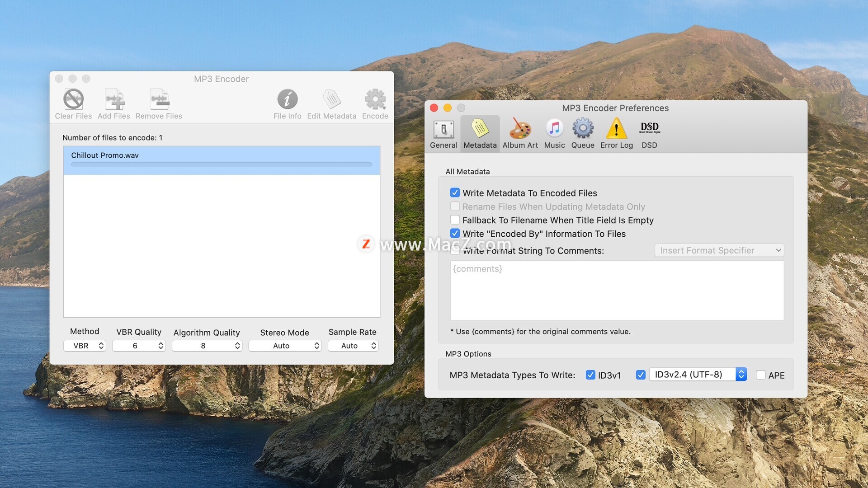The image size is (868, 488).
Task: Open the Method VBR dropdown
Action: pos(85,346)
